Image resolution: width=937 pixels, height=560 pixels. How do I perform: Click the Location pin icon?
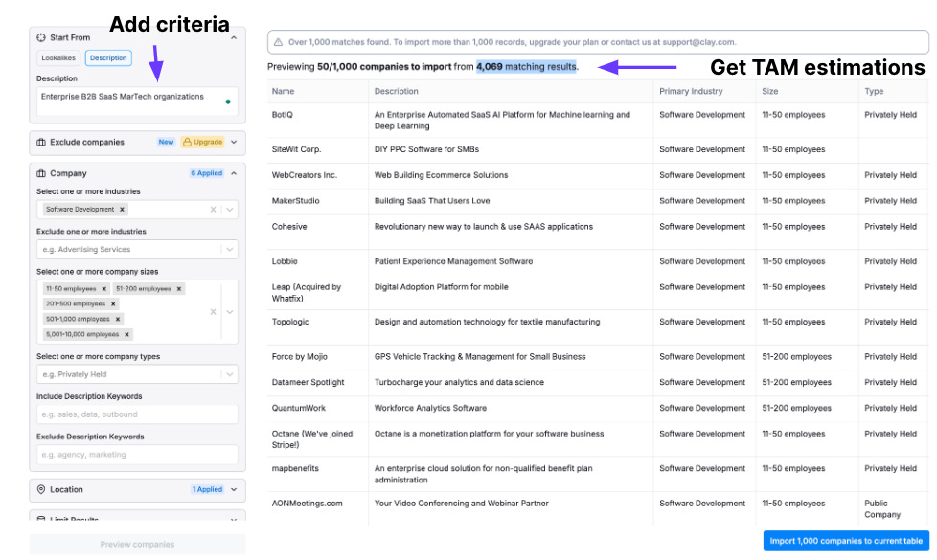[40, 489]
